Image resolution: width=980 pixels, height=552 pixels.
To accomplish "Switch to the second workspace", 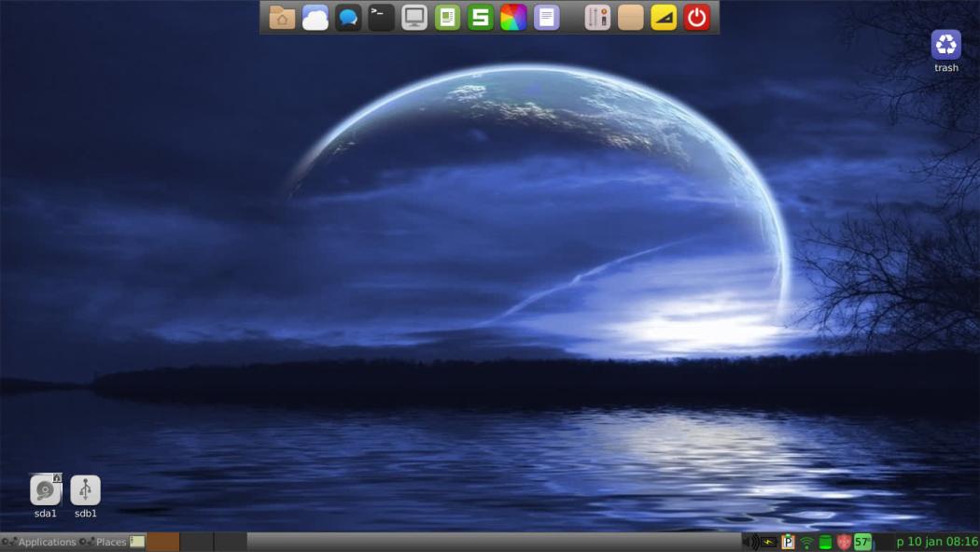I will (197, 542).
